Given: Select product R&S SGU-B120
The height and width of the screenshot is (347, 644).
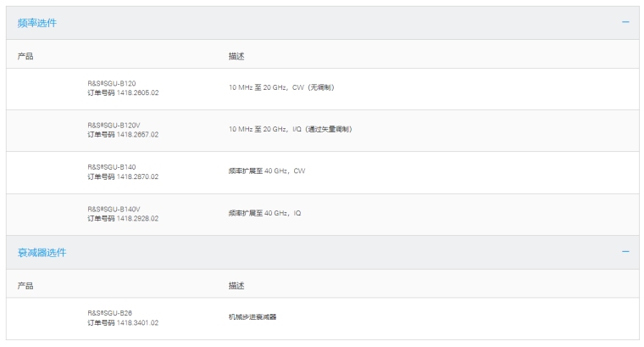Looking at the screenshot, I should coord(112,83).
